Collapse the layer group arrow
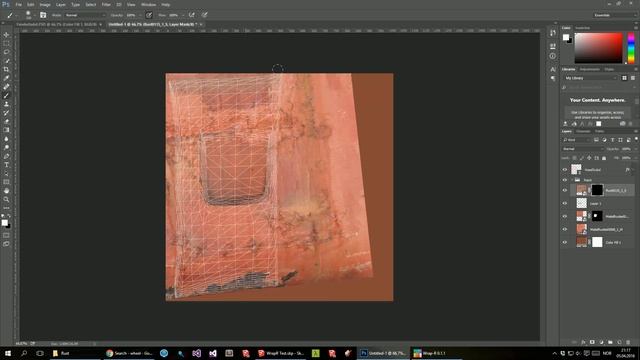The height and width of the screenshot is (360, 640). (x=572, y=180)
